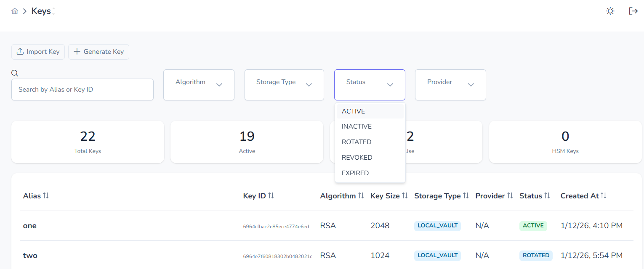
Task: Toggle the light/dark theme sun icon
Action: click(610, 11)
